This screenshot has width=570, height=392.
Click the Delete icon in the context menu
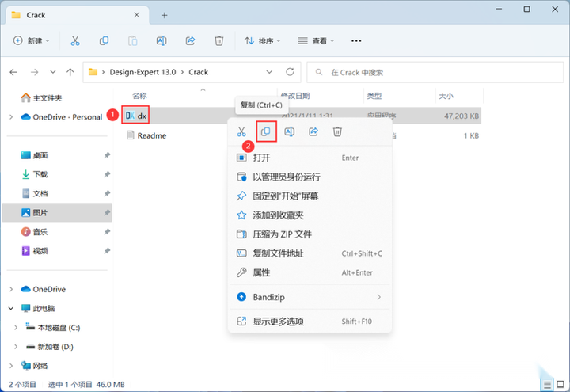coord(337,131)
